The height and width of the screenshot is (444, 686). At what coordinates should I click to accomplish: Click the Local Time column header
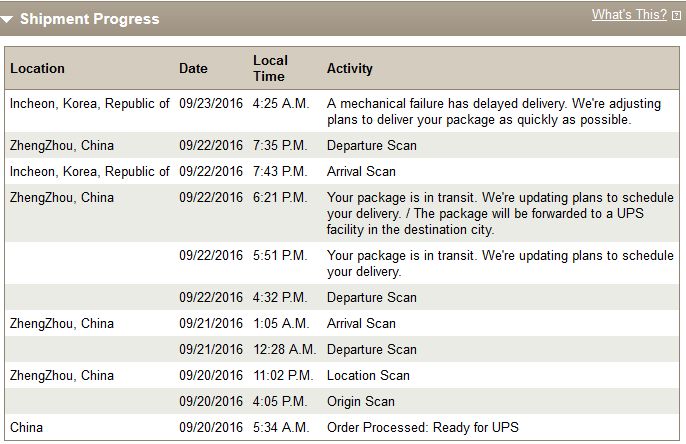[x=269, y=69]
